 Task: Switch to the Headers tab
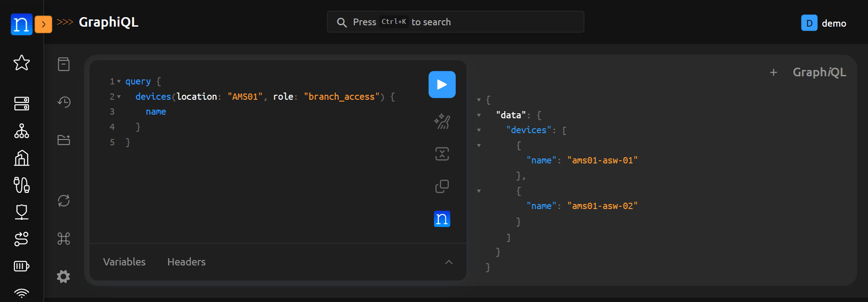coord(186,262)
